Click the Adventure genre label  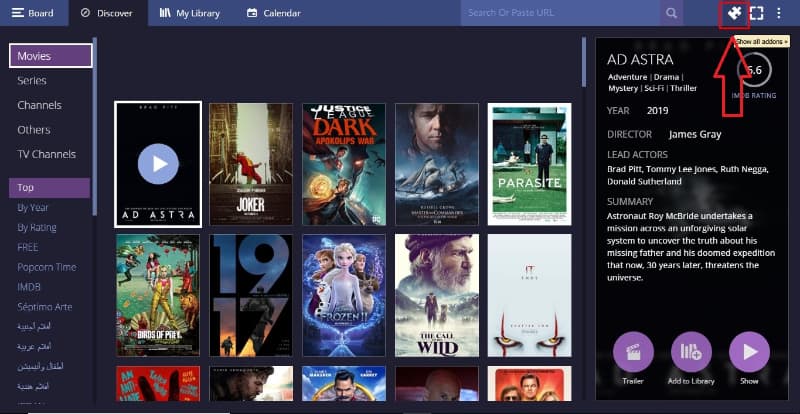[x=628, y=77]
